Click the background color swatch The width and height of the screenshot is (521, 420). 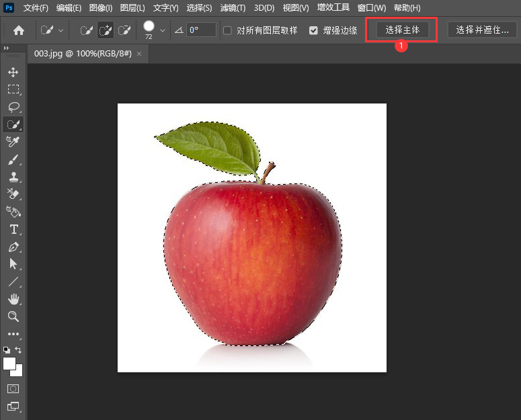(19, 372)
